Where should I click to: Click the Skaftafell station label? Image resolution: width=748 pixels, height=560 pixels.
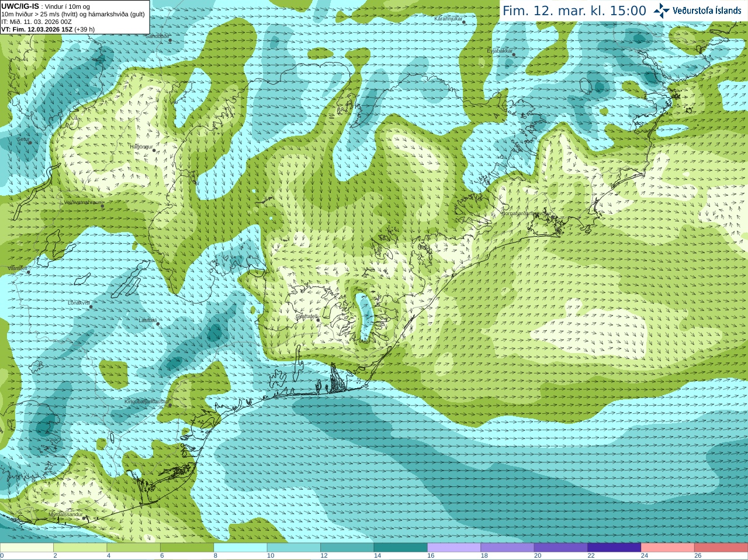point(306,316)
